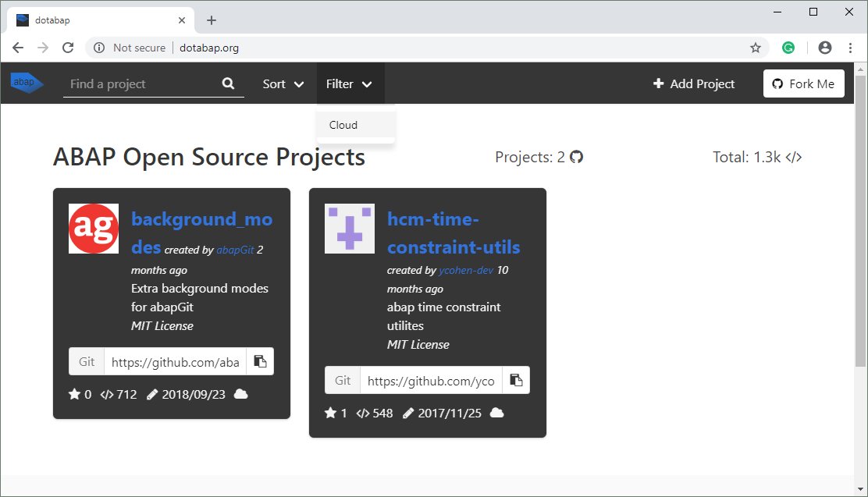Close the dotabap tab
This screenshot has height=497, width=868.
coord(182,20)
